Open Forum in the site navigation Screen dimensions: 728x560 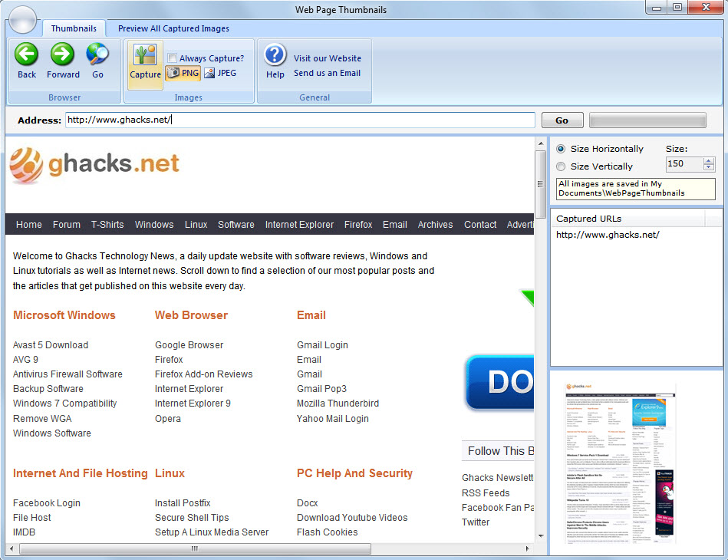(x=67, y=225)
